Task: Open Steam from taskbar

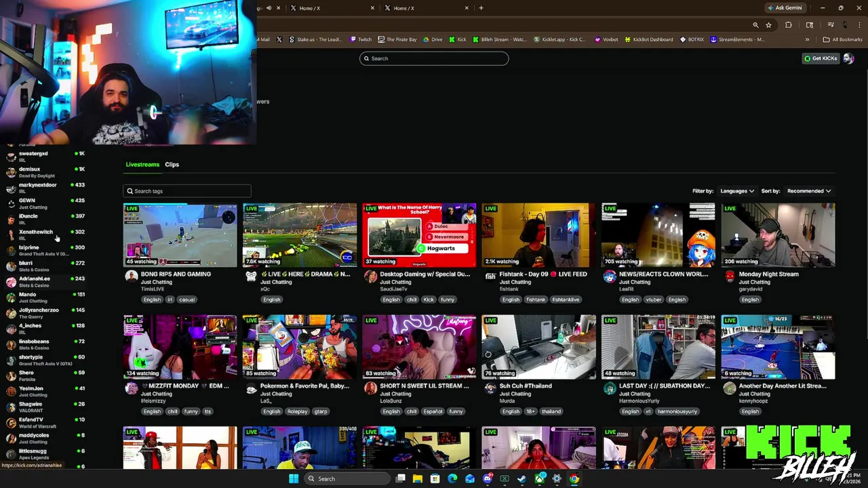Action: tap(521, 479)
